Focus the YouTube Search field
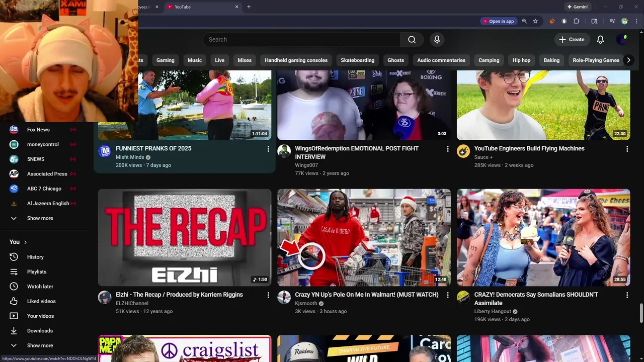This screenshot has height=362, width=644. pos(302,40)
